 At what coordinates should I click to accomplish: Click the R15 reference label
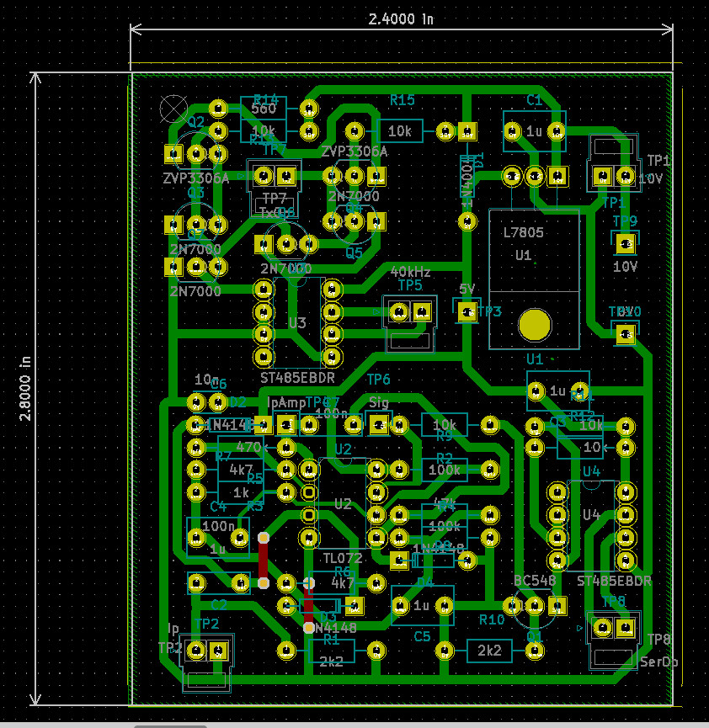[402, 100]
